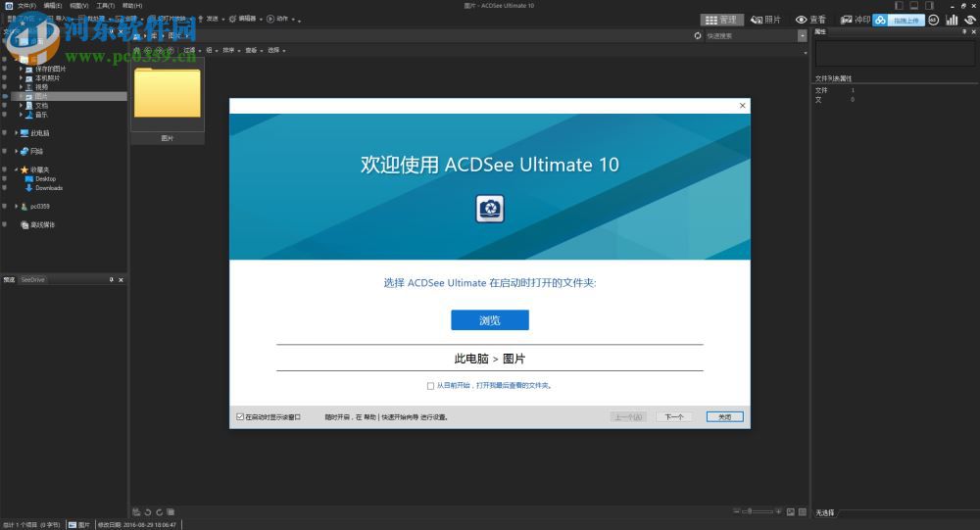Select Downloads under favorites
The image size is (980, 530).
(49, 188)
